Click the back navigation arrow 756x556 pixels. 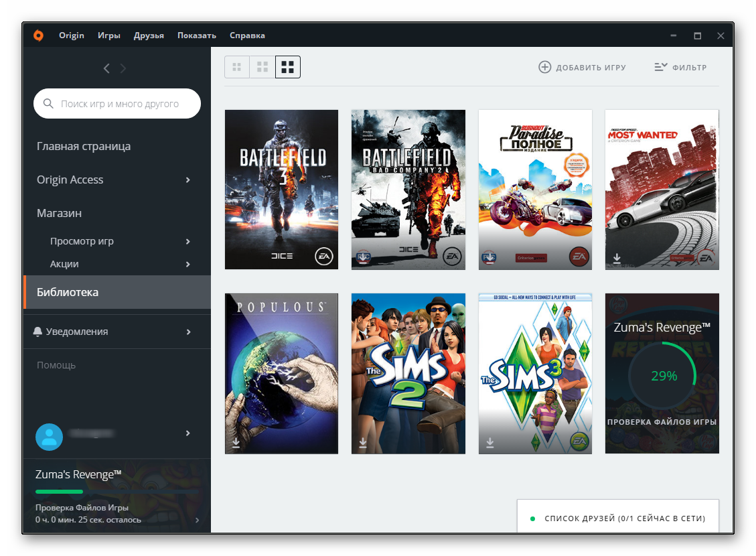[x=106, y=68]
